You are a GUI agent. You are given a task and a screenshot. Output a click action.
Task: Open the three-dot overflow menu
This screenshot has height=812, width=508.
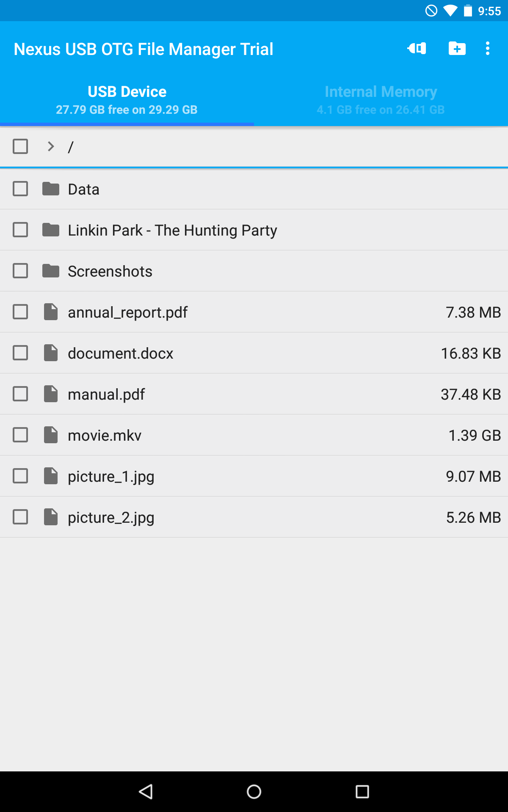point(488,49)
